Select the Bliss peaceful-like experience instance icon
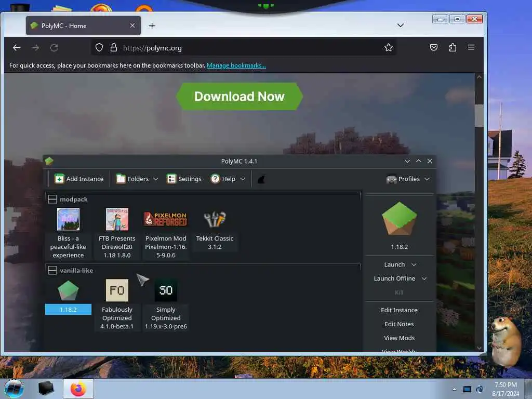The width and height of the screenshot is (532, 399). point(68,220)
